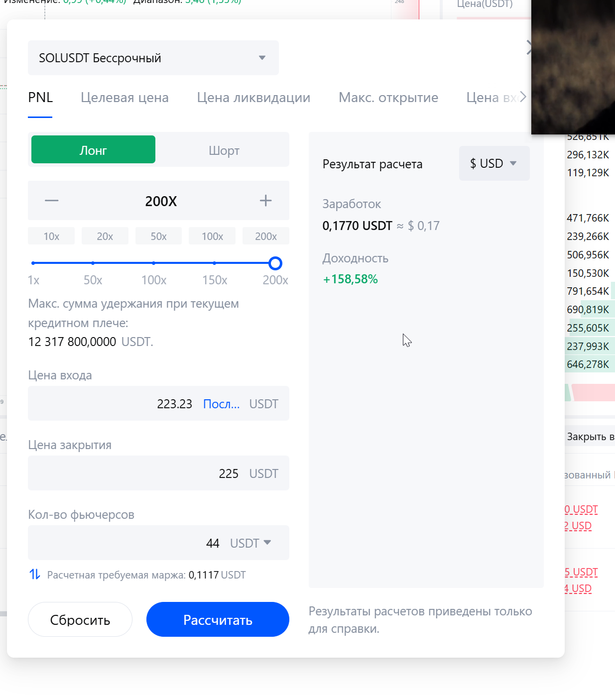The width and height of the screenshot is (615, 700).
Task: Choose the 10x leverage preset
Action: coord(51,236)
